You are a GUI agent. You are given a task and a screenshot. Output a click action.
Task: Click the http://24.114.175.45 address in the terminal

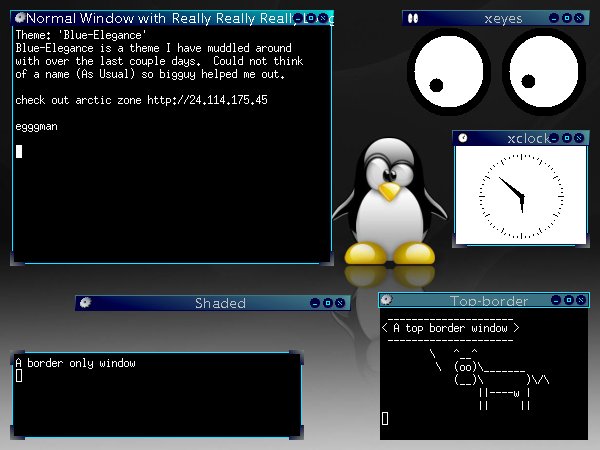click(207, 100)
